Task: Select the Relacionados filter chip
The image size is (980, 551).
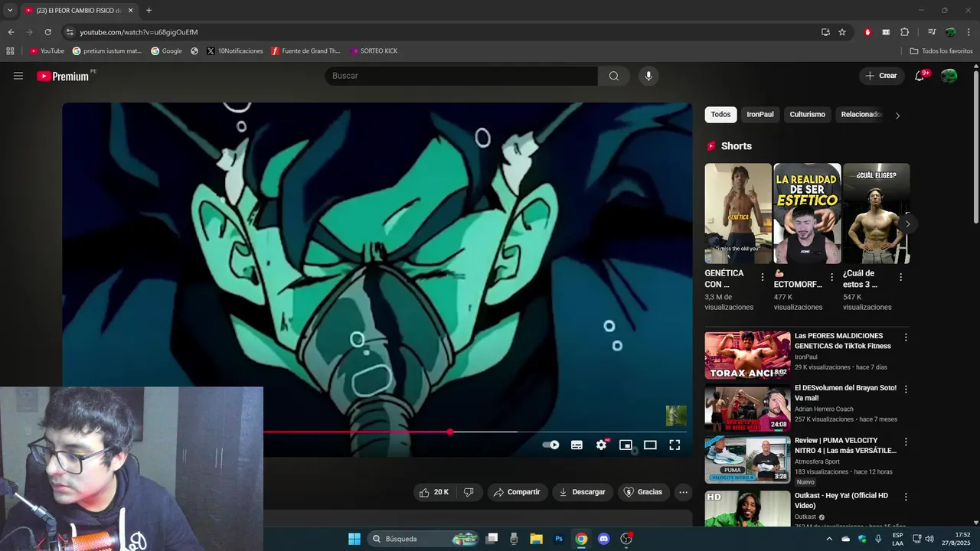Action: point(860,115)
